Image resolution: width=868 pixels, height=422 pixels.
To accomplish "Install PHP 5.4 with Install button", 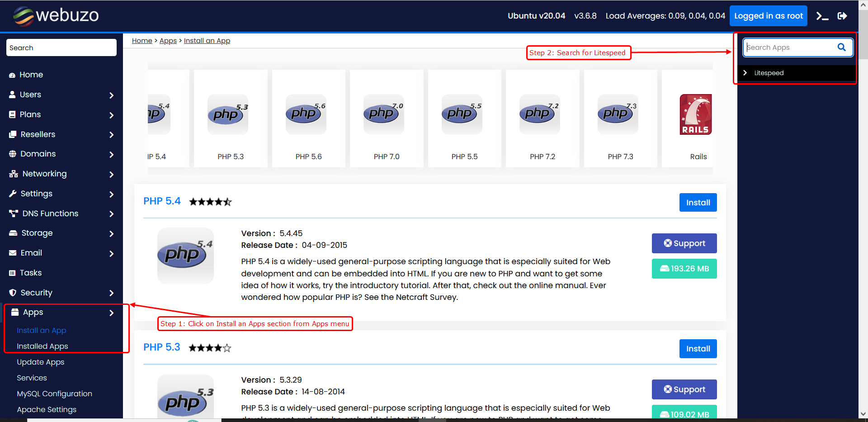I will point(698,203).
